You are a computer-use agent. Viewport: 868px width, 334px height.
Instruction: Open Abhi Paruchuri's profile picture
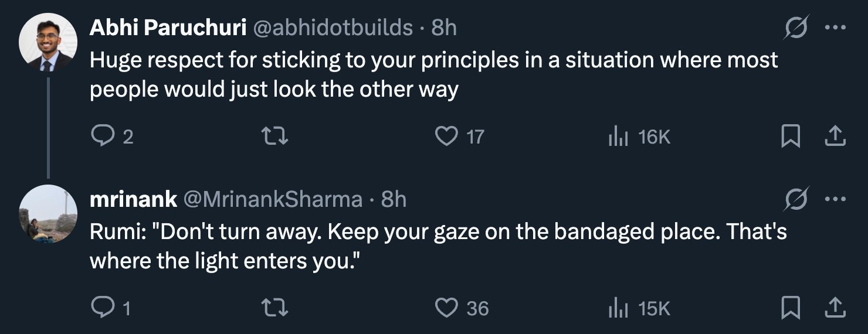point(48,42)
